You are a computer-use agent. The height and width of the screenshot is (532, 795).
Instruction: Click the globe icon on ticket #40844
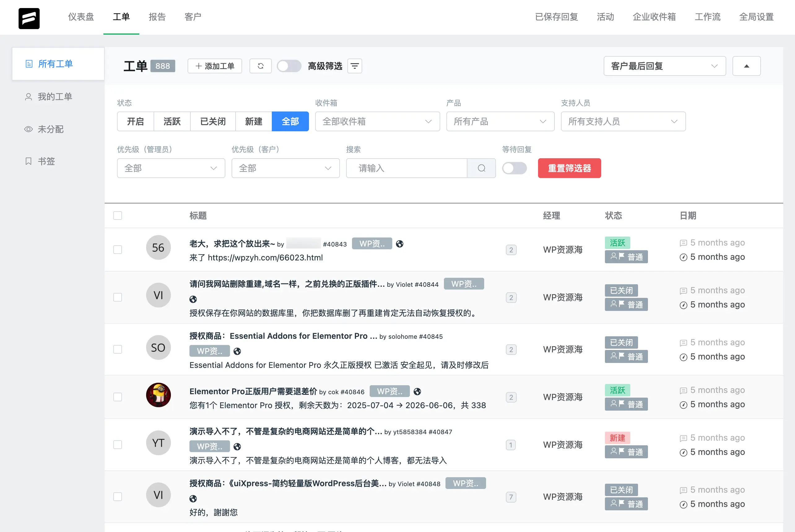click(x=193, y=299)
